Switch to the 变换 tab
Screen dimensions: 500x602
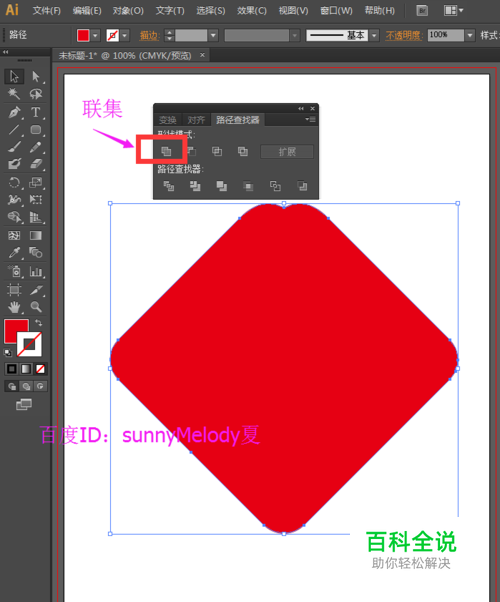click(x=168, y=120)
